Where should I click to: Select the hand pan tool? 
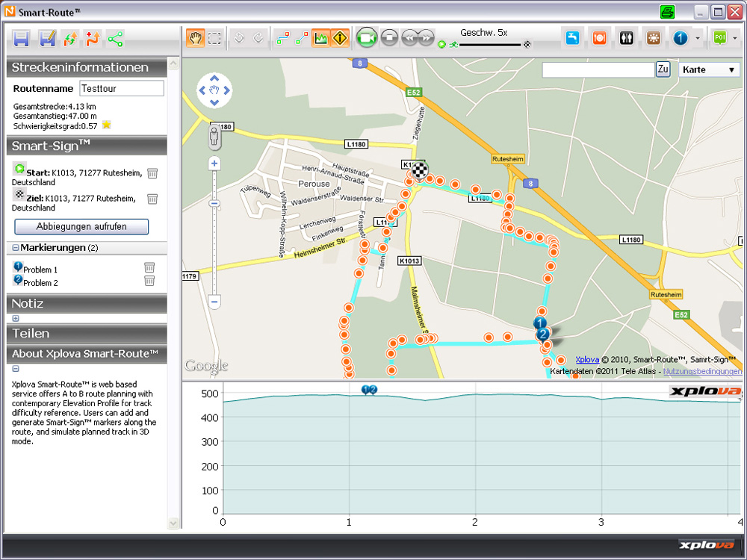click(195, 38)
